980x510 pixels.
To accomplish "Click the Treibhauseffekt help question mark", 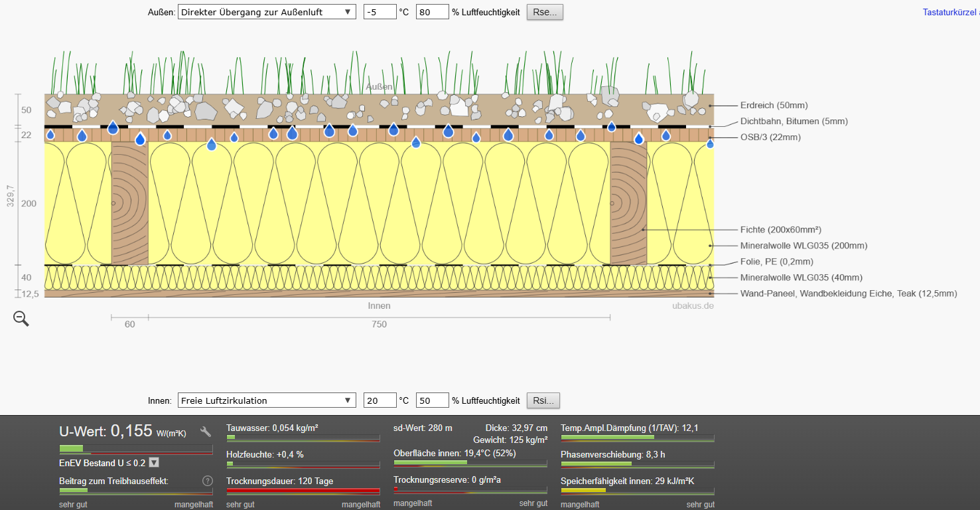I will [207, 481].
